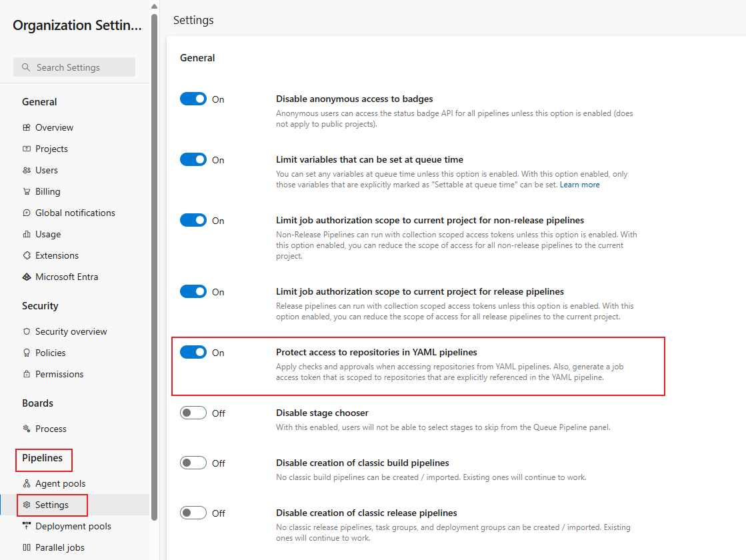Click the Global notifications icon
The height and width of the screenshot is (560, 746).
27,213
